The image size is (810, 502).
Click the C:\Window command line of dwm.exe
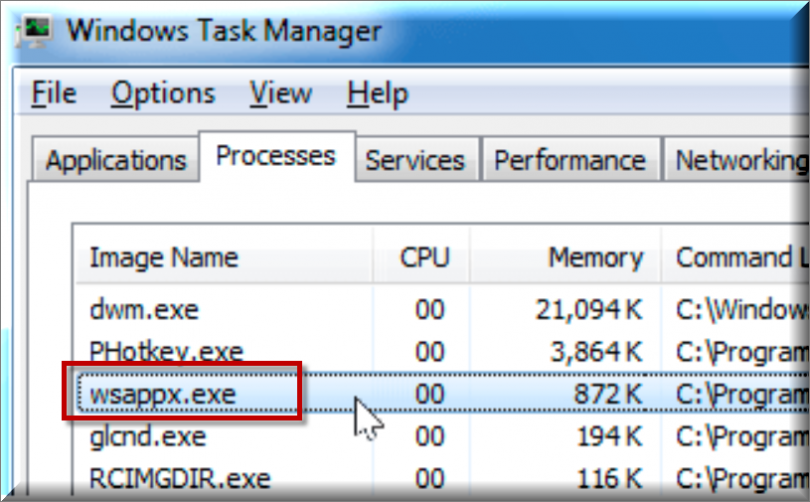coord(742,310)
